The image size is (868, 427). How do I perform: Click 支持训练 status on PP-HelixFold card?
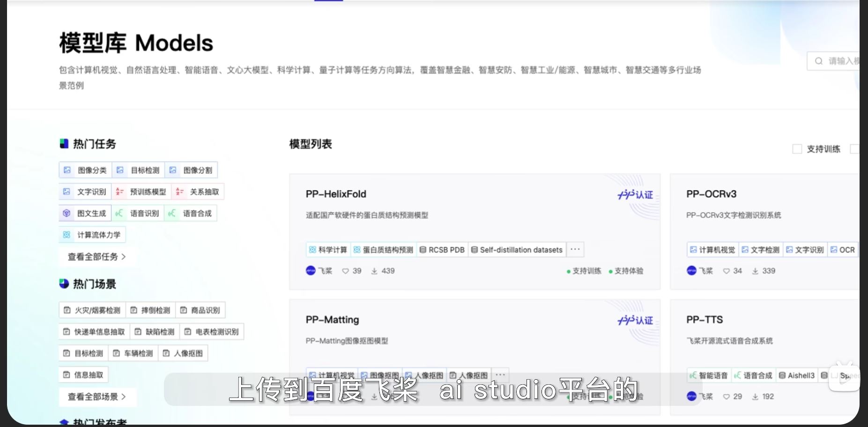tap(584, 271)
